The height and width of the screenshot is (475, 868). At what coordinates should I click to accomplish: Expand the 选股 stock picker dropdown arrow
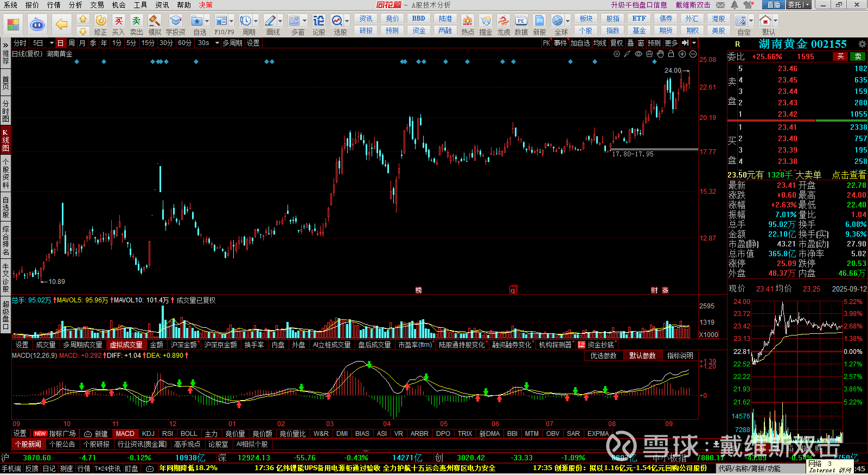coord(347,21)
